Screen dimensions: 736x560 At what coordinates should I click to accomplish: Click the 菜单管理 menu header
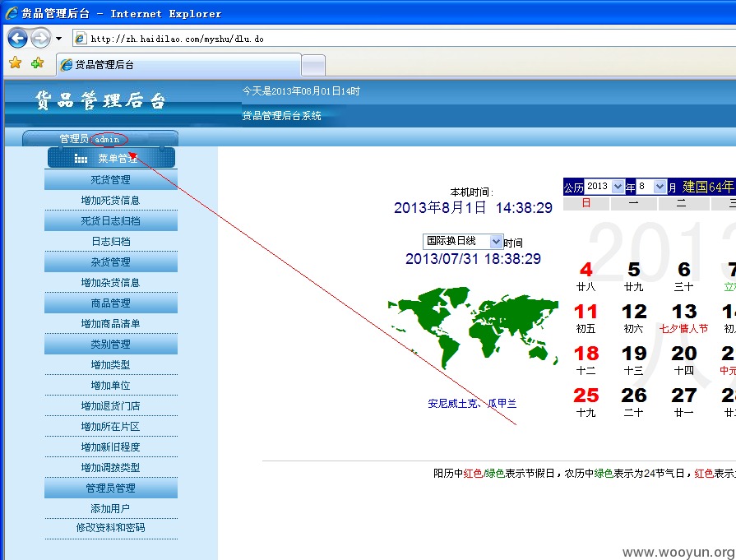point(111,158)
